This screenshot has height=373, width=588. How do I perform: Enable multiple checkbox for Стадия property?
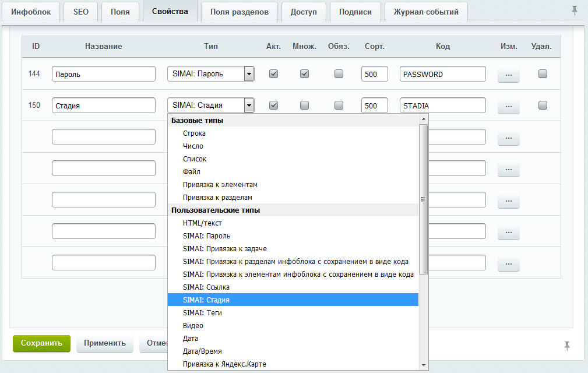304,105
